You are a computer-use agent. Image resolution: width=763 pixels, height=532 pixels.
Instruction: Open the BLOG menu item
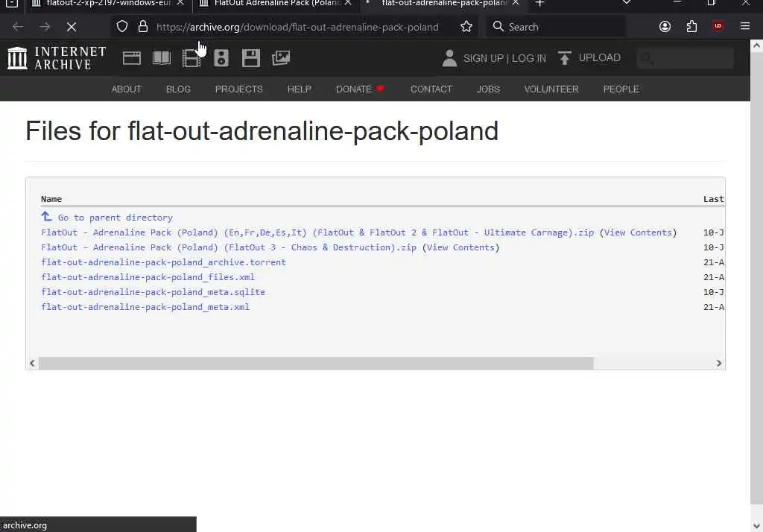[178, 89]
